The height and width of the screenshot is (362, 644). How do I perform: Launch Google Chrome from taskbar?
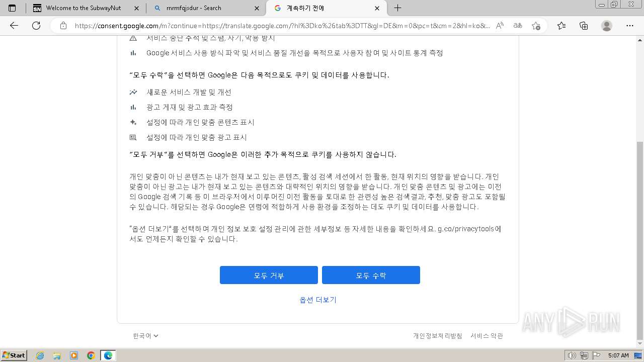tap(91, 355)
